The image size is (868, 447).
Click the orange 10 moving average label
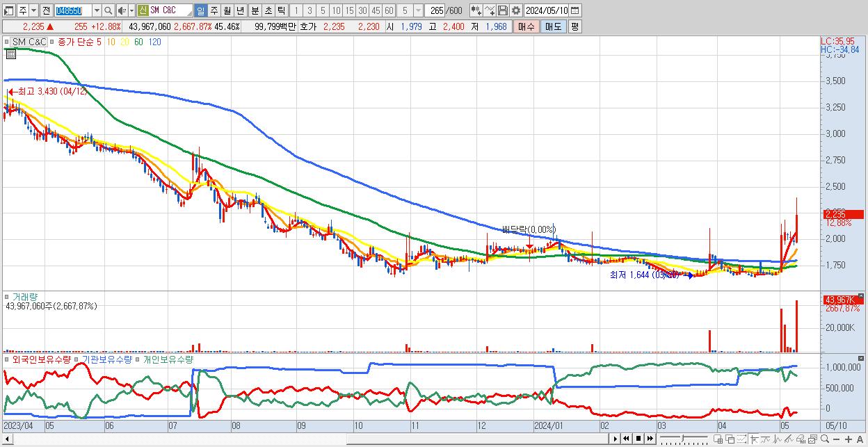(x=111, y=42)
